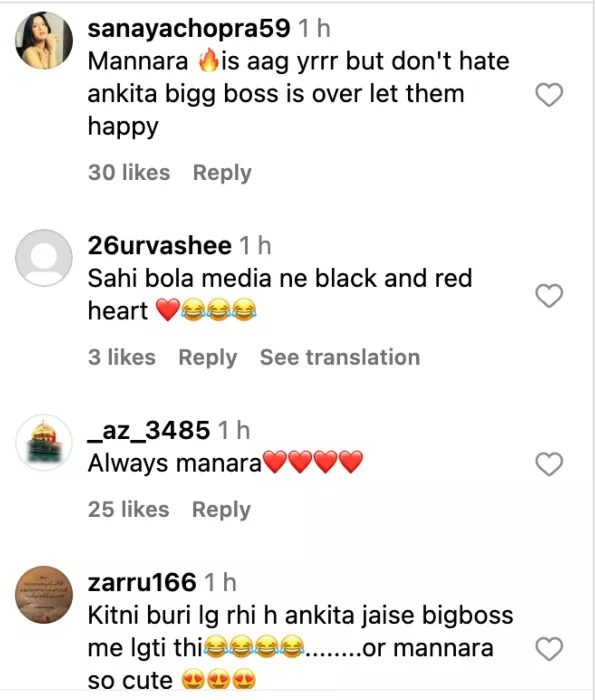The image size is (596, 700).
Task: Open _az_3485's profile picture
Action: click(x=44, y=442)
